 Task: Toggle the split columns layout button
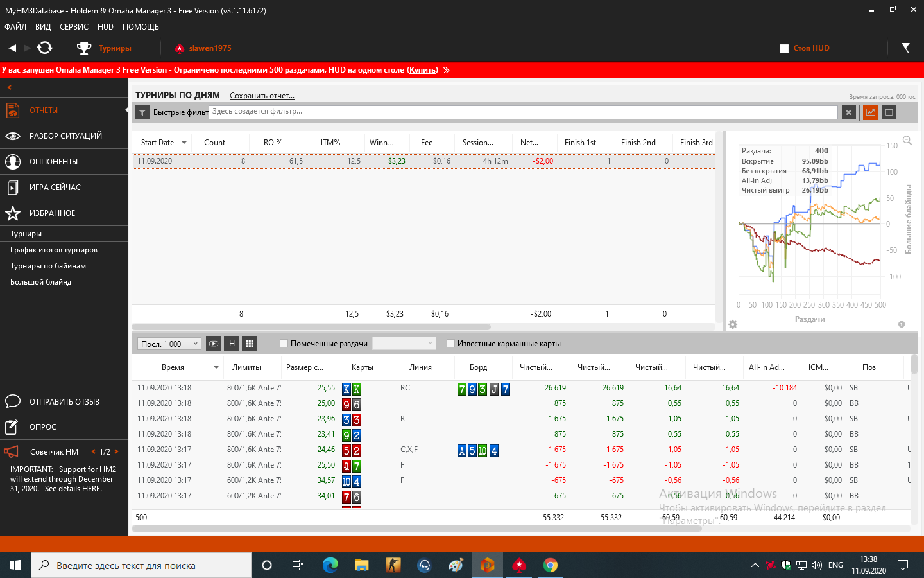pos(889,112)
